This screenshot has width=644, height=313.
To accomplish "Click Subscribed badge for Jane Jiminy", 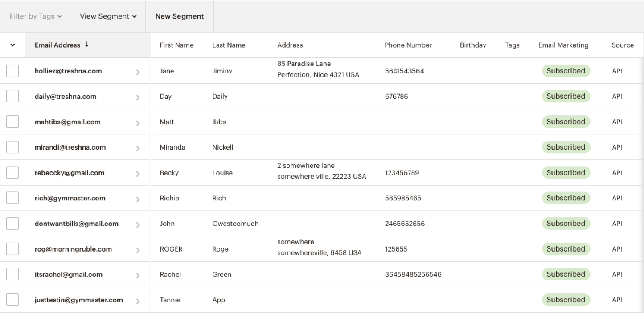I will coord(566,71).
